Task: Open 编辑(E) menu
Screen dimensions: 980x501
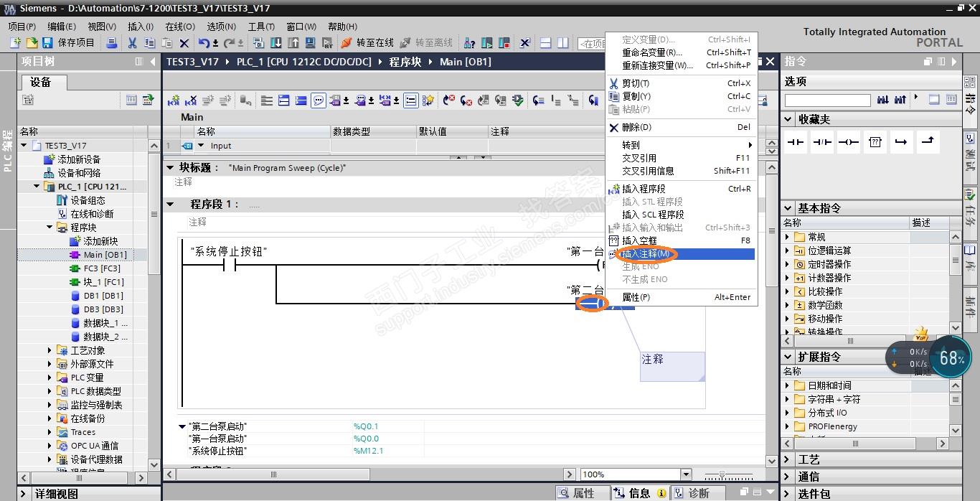Action: pos(62,27)
